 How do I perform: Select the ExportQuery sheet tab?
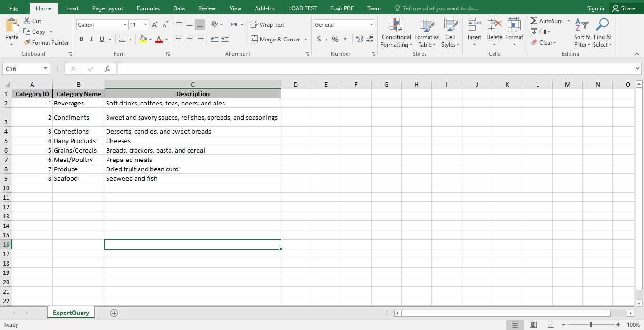pos(71,313)
